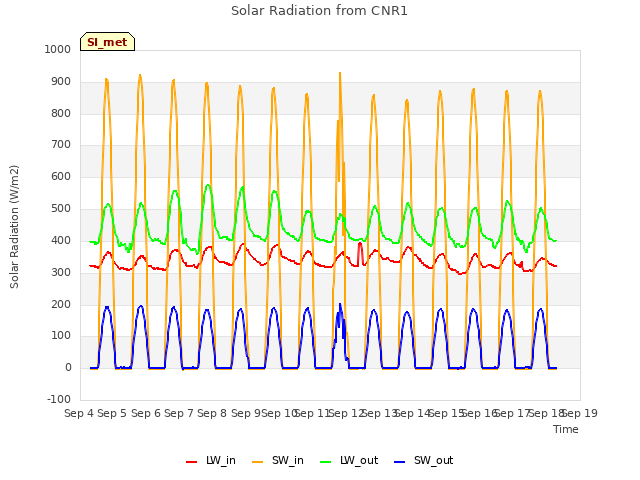Click the 900 y-axis tick label
The height and width of the screenshot is (480, 640).
click(x=61, y=82)
